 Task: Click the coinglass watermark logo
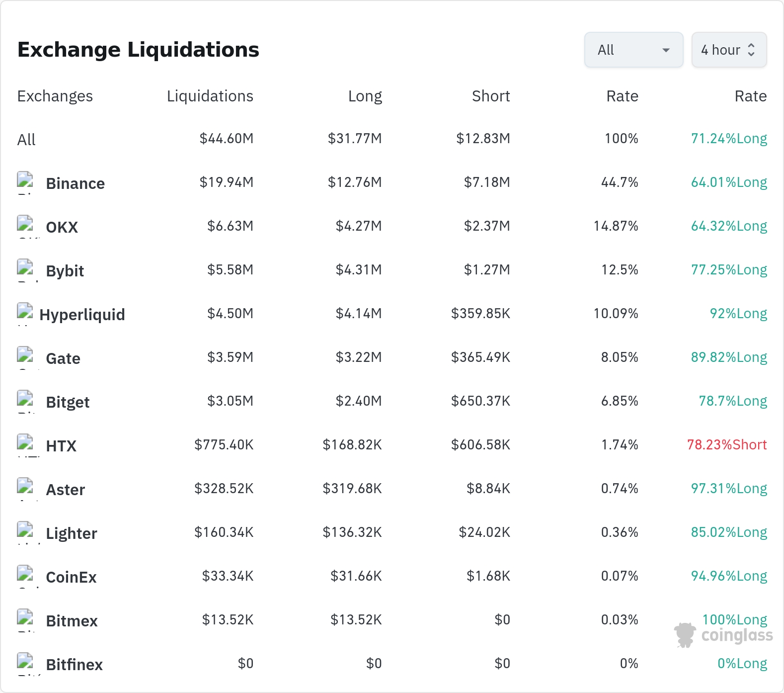[723, 635]
